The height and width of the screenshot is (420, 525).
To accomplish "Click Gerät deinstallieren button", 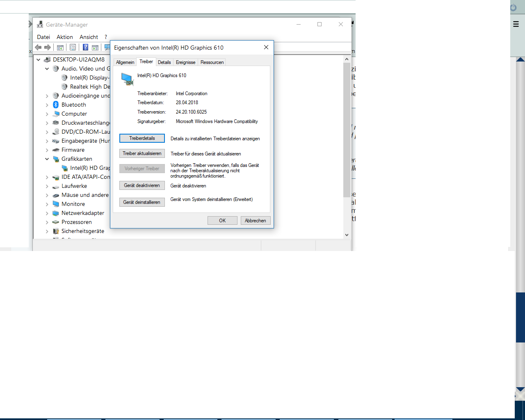I will click(x=142, y=202).
